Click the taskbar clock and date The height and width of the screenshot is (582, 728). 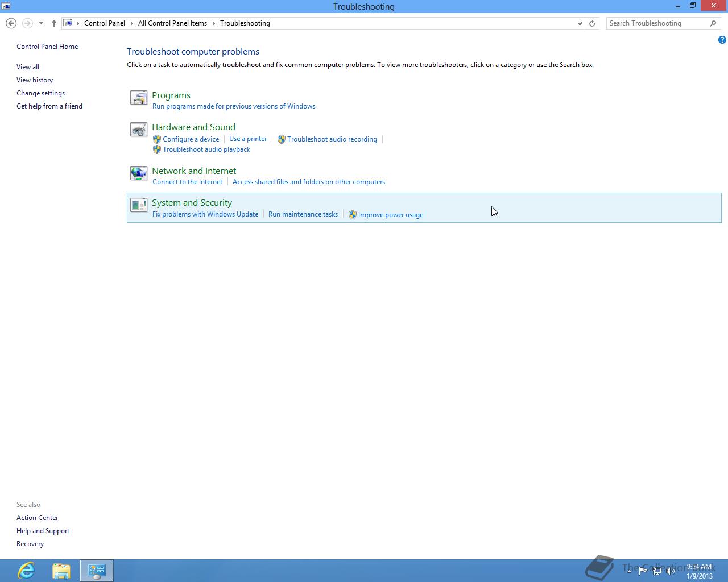[x=699, y=571]
